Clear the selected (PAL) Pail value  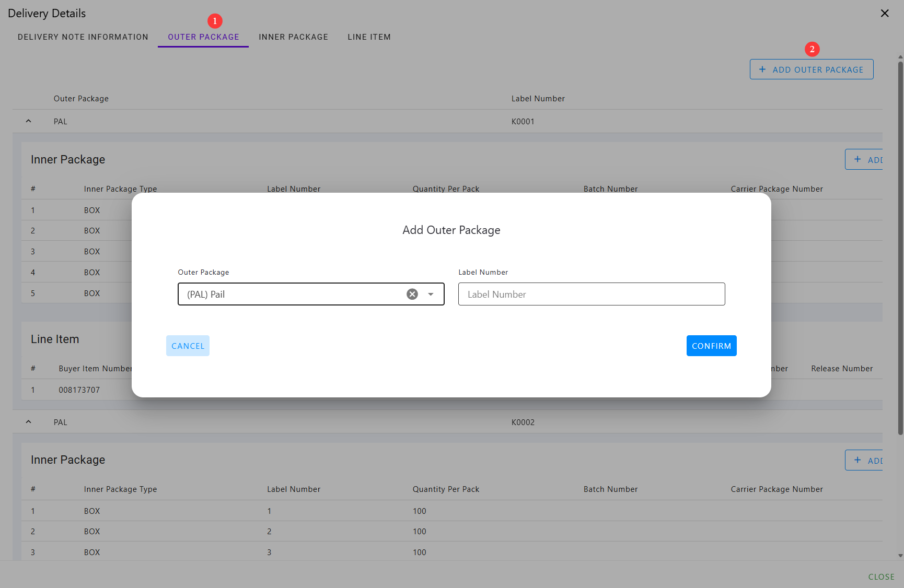click(412, 294)
